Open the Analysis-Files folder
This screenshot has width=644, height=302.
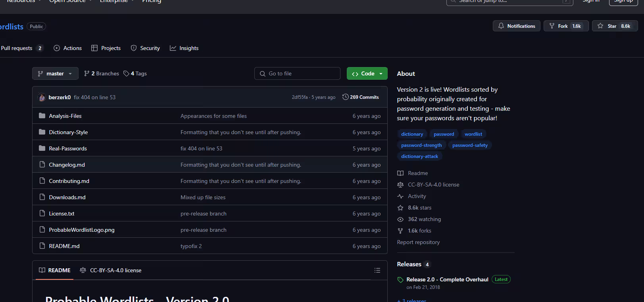(x=65, y=116)
